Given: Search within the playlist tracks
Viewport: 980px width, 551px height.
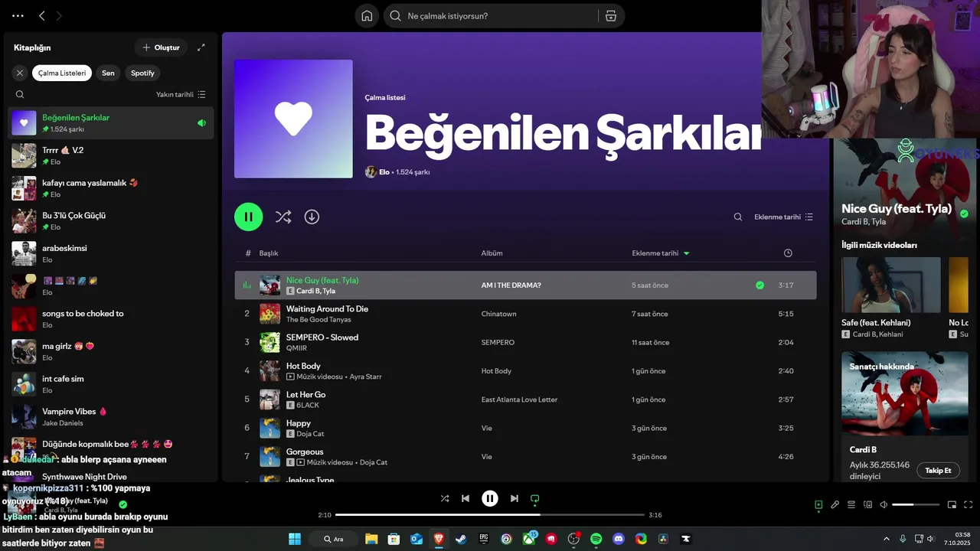Looking at the screenshot, I should click(738, 217).
